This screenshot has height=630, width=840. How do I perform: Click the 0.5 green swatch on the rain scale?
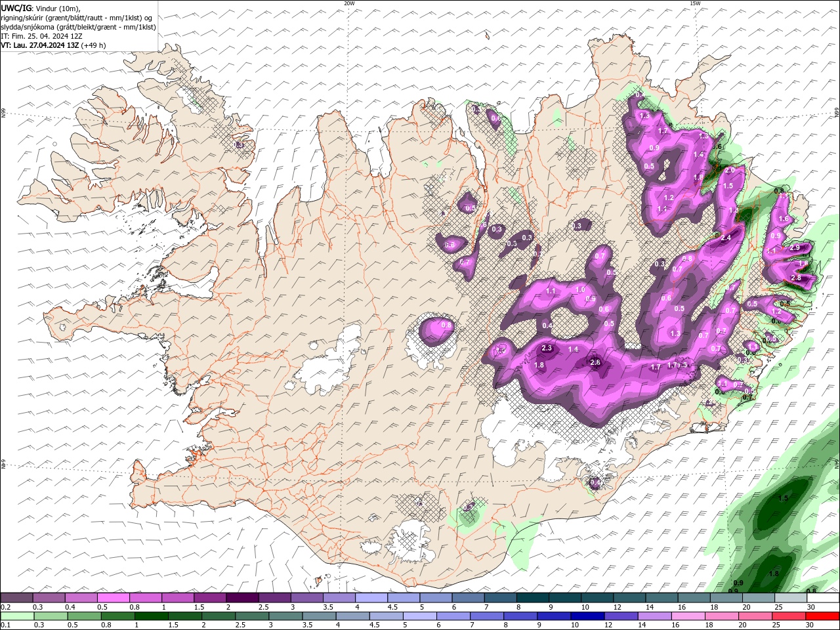coord(85,616)
